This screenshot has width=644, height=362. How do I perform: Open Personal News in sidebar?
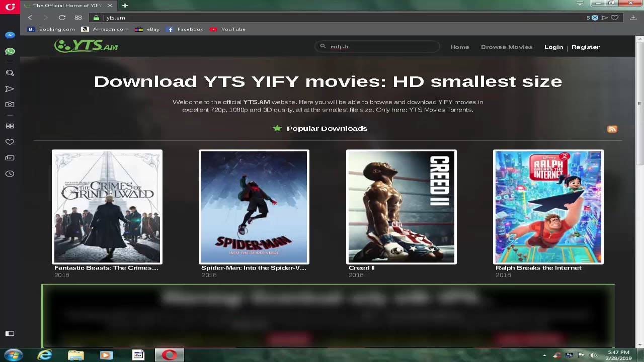coord(10,158)
